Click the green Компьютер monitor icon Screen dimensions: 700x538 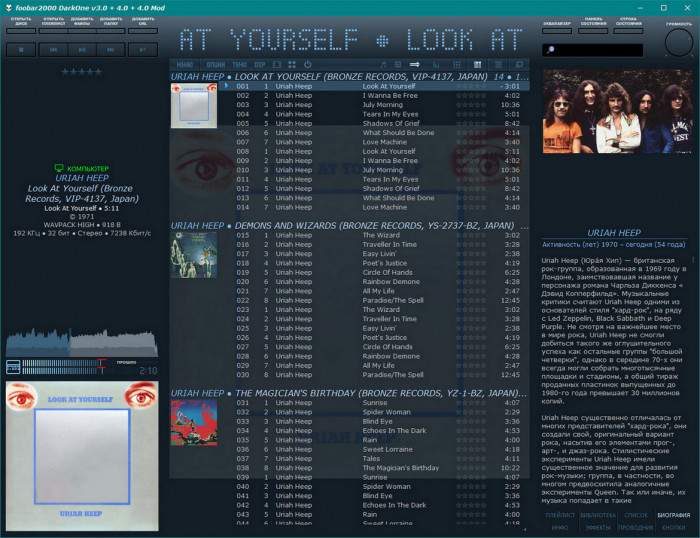click(x=58, y=168)
